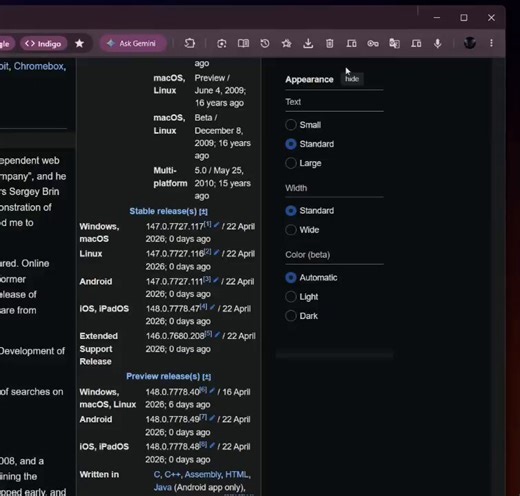Click the 146.0.7680.208 version text
The width and height of the screenshot is (520, 496).
[x=175, y=336]
